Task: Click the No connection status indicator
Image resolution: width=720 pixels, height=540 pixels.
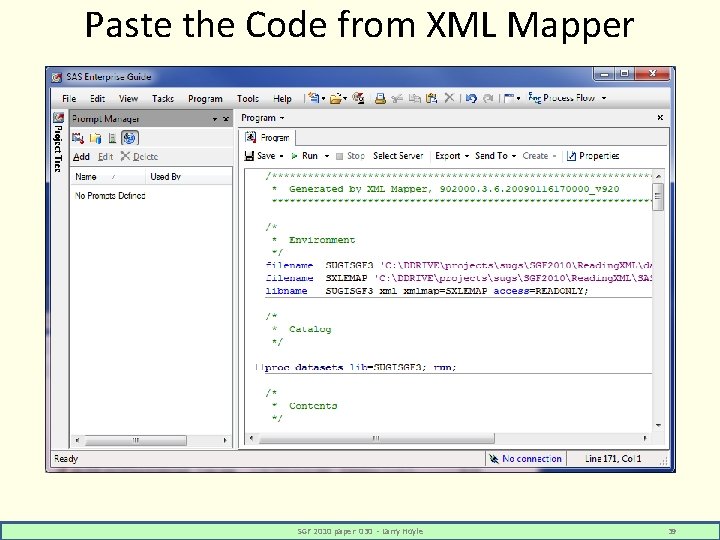Action: click(x=525, y=459)
